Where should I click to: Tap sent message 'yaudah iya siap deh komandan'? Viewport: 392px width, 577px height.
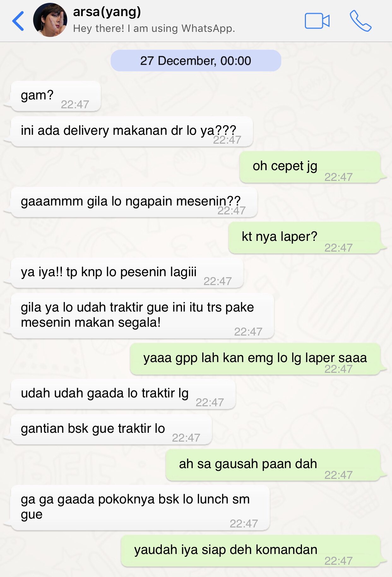251,551
